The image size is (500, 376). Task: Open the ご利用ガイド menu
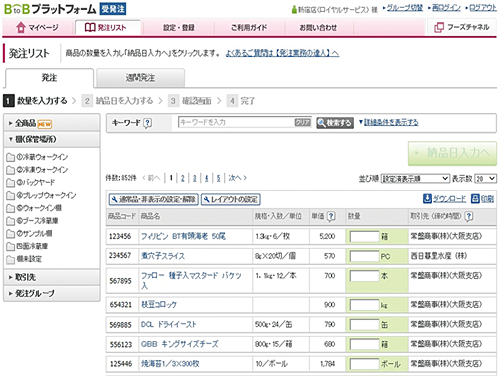[249, 27]
